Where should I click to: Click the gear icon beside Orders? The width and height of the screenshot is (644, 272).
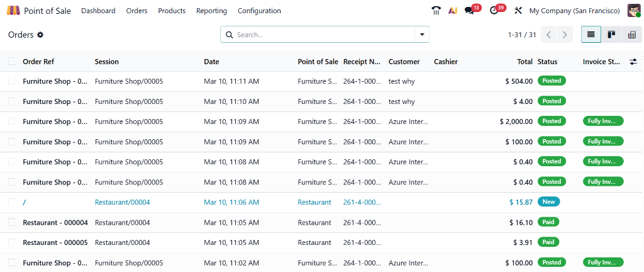pyautogui.click(x=40, y=35)
